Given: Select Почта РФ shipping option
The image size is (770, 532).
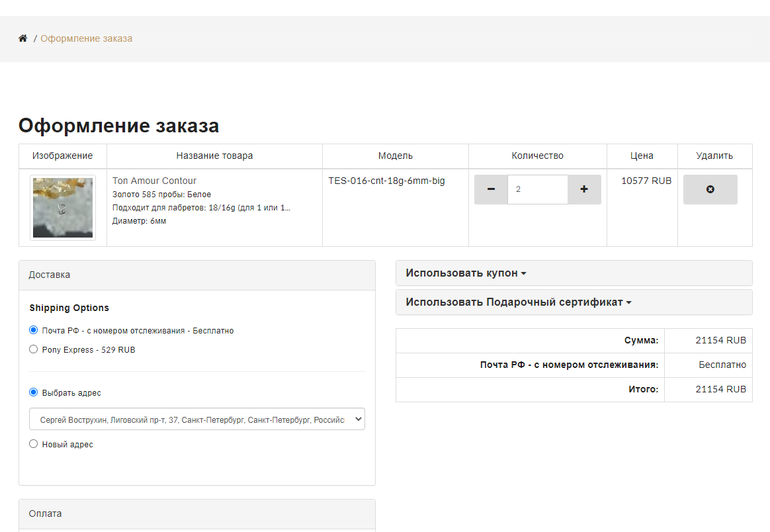Looking at the screenshot, I should tap(34, 330).
